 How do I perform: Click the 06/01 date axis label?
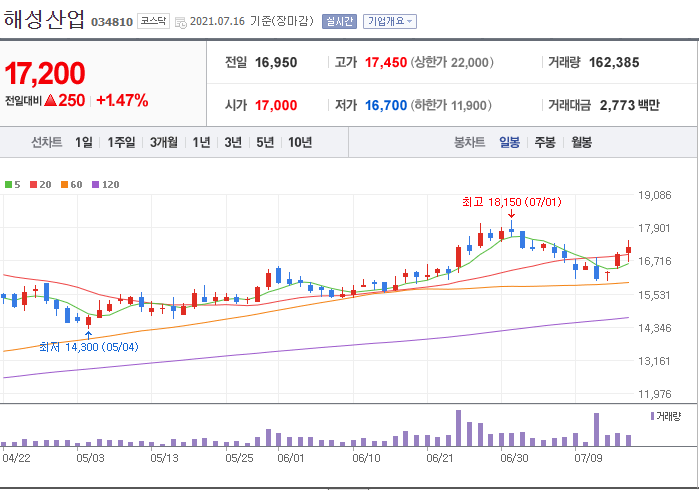pyautogui.click(x=291, y=458)
